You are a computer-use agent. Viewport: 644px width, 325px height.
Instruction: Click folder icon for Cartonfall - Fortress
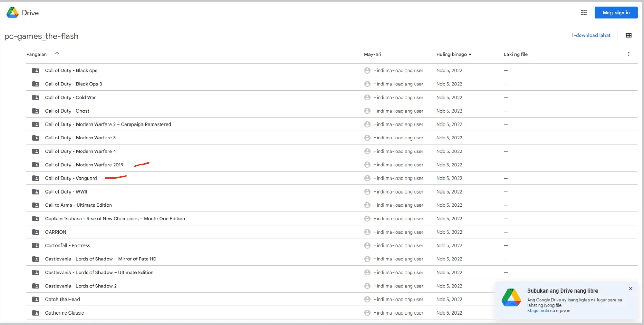coord(36,245)
